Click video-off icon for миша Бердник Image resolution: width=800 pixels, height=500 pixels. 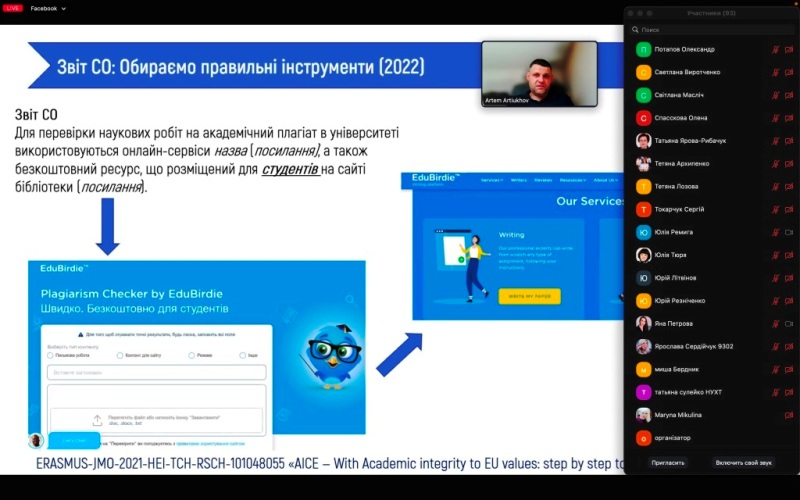coord(789,369)
